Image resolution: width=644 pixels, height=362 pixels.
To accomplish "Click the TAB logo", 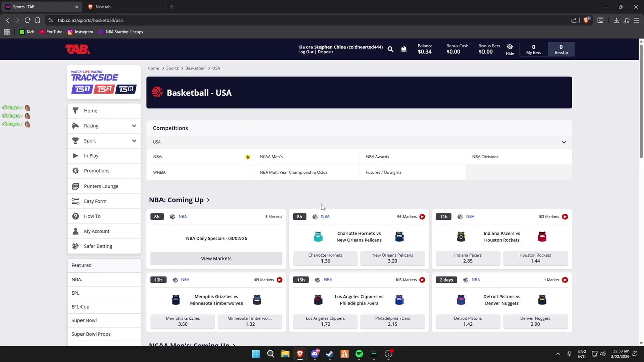I will click(x=77, y=49).
